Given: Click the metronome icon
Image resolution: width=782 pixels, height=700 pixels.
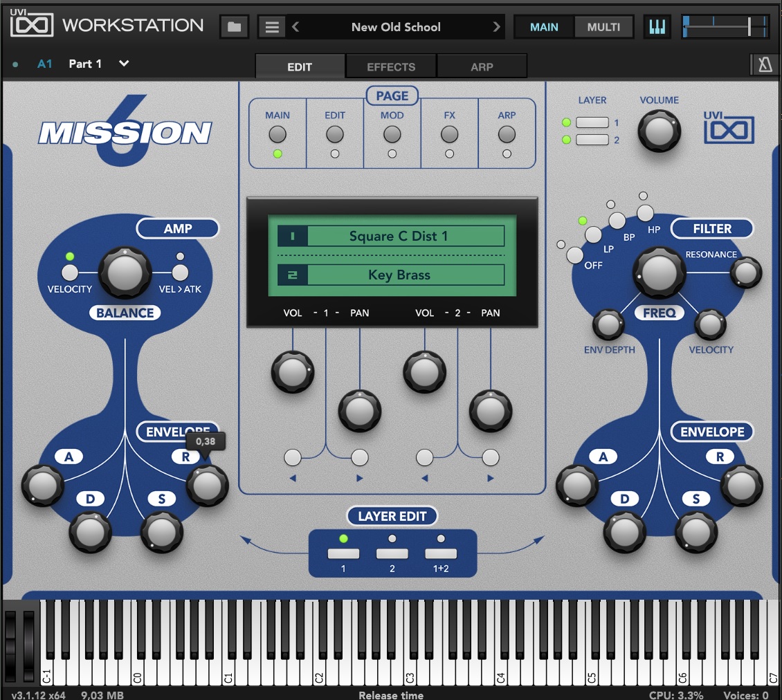Looking at the screenshot, I should coord(765,64).
